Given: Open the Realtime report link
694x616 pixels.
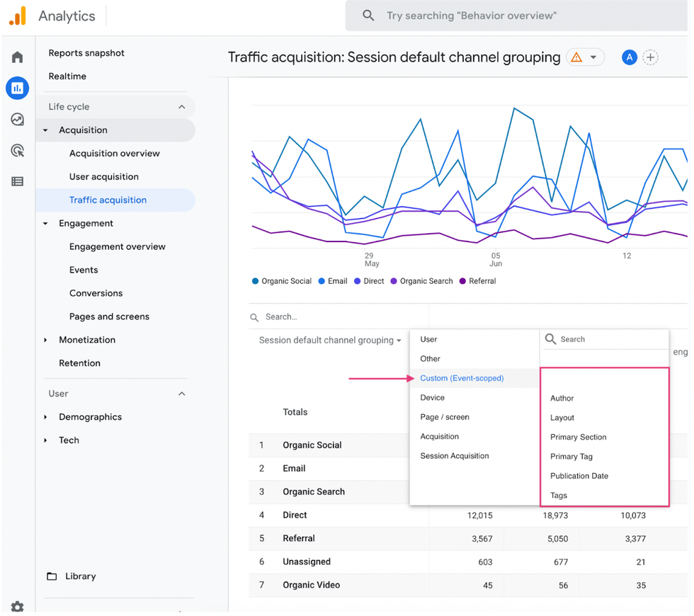Looking at the screenshot, I should coord(67,76).
